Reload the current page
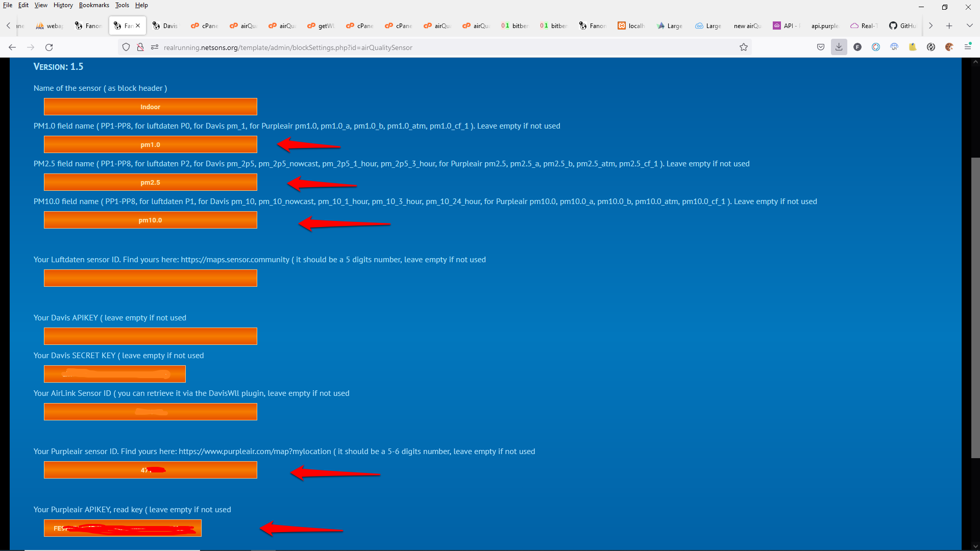Viewport: 980px width, 551px height. pyautogui.click(x=49, y=47)
